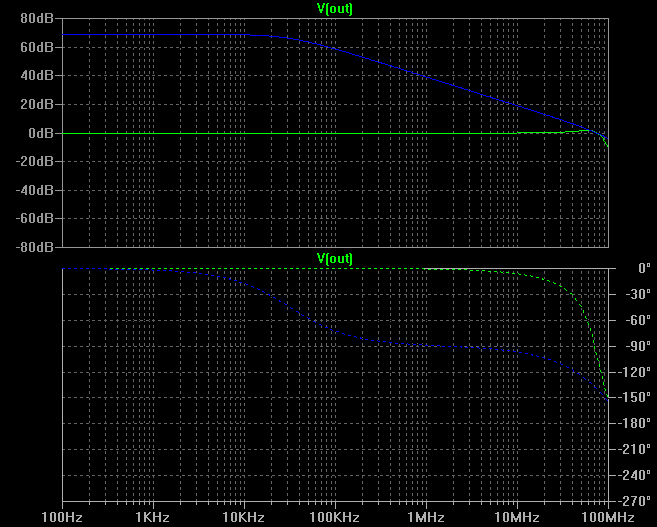Select the -150° phase axis label
The height and width of the screenshot is (527, 657).
[634, 398]
